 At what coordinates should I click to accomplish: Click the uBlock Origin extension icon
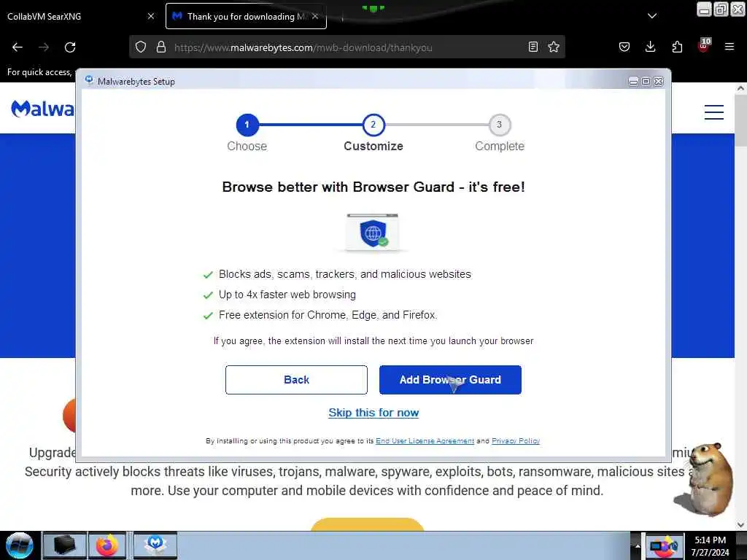(704, 46)
